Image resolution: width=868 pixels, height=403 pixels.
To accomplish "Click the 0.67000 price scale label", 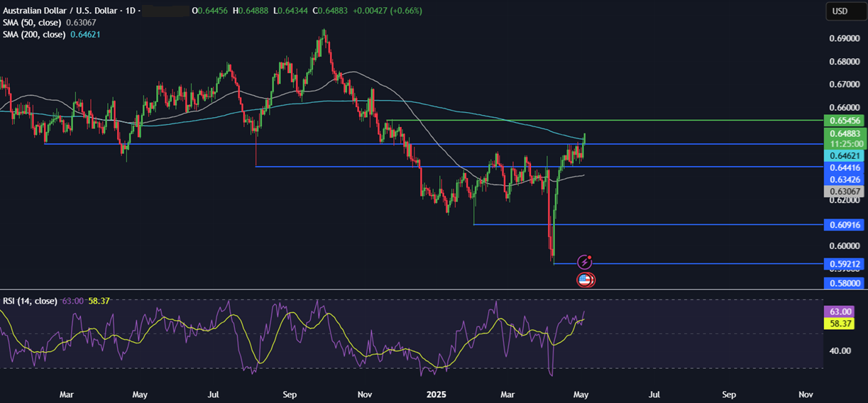I will pyautogui.click(x=844, y=84).
